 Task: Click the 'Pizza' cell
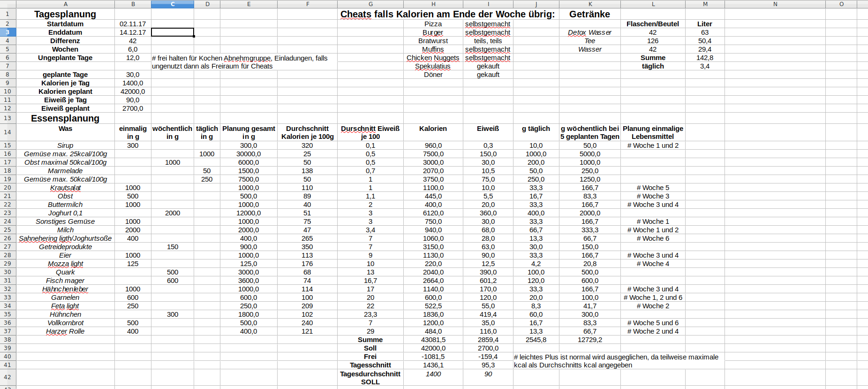(433, 24)
